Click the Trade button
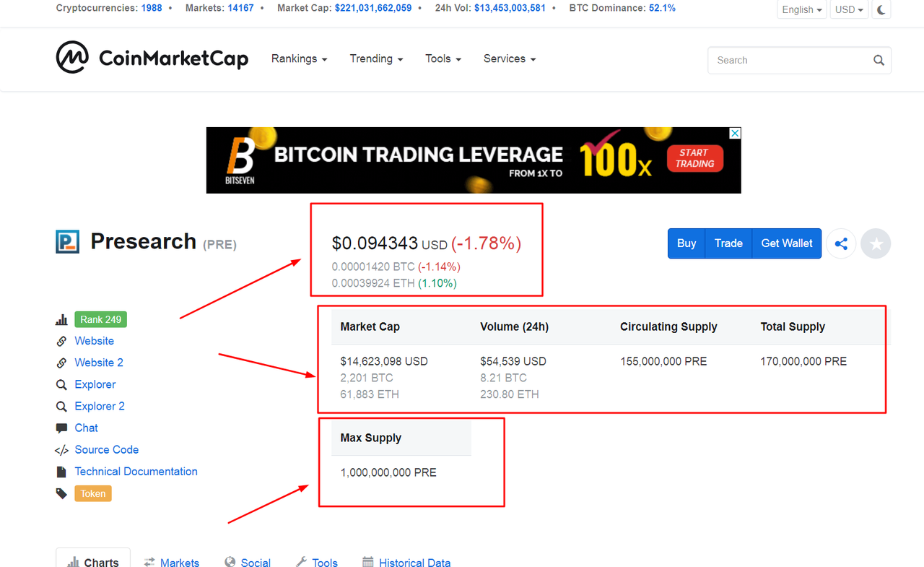This screenshot has width=924, height=567. coord(728,243)
